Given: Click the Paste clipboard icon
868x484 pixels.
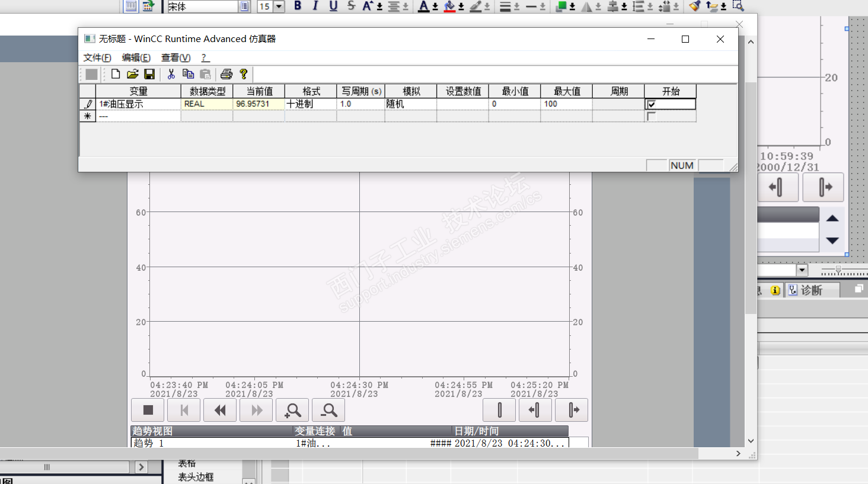Looking at the screenshot, I should click(x=205, y=74).
